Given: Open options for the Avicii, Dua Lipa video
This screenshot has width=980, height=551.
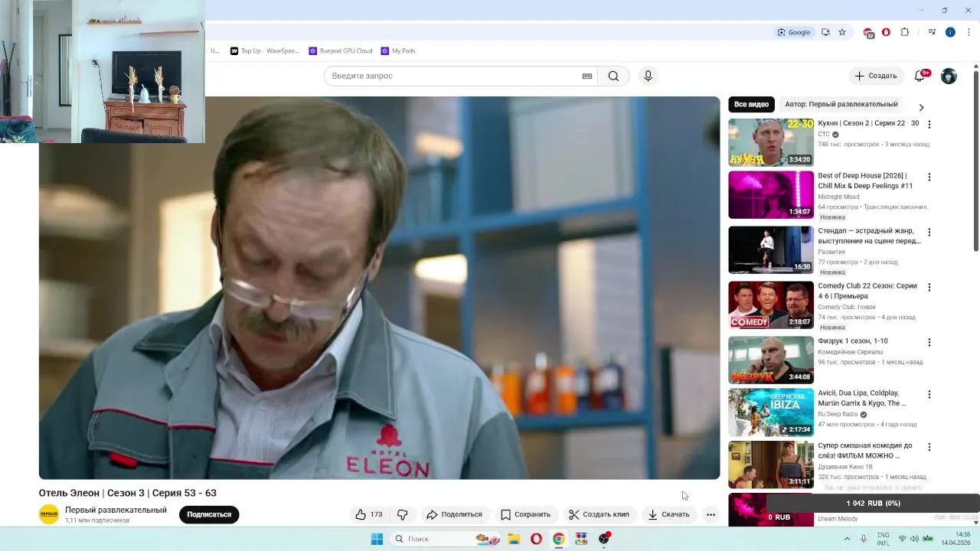Looking at the screenshot, I should coord(929,394).
